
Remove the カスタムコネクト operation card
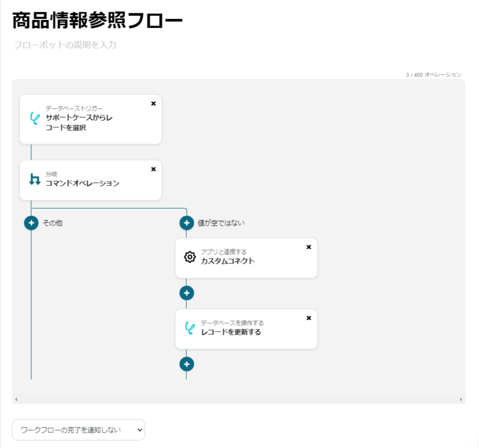pos(309,247)
